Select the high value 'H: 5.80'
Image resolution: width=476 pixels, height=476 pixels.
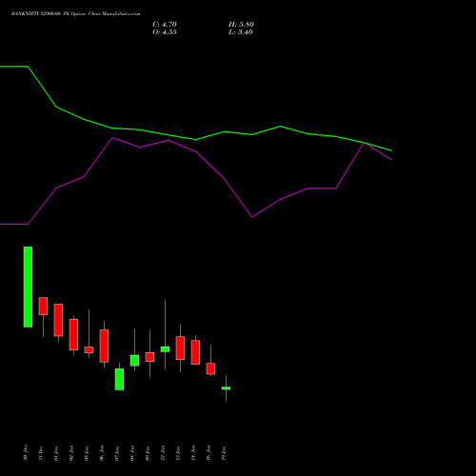(241, 25)
